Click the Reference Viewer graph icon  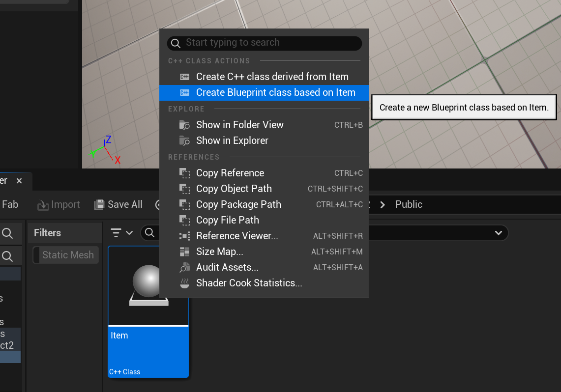click(184, 236)
